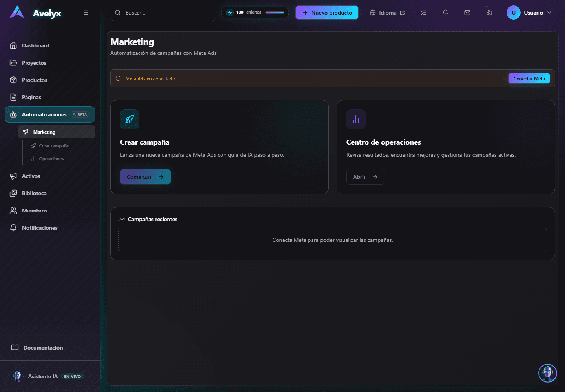
Task: Click the BETA badge on Automatizaciones
Action: [80, 114]
